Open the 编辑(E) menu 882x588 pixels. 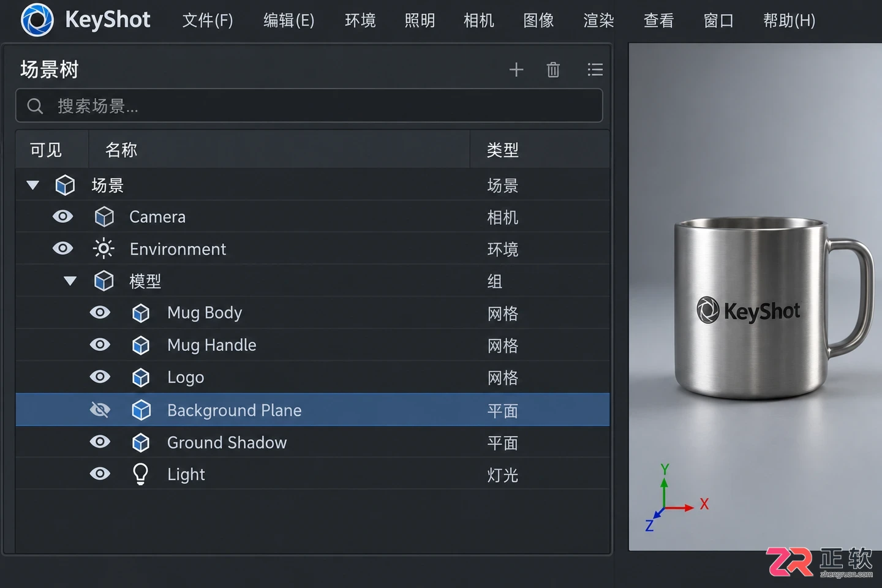coord(288,21)
